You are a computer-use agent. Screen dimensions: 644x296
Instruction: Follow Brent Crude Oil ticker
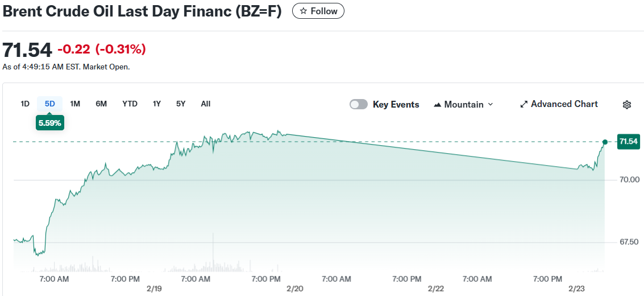pyautogui.click(x=318, y=11)
